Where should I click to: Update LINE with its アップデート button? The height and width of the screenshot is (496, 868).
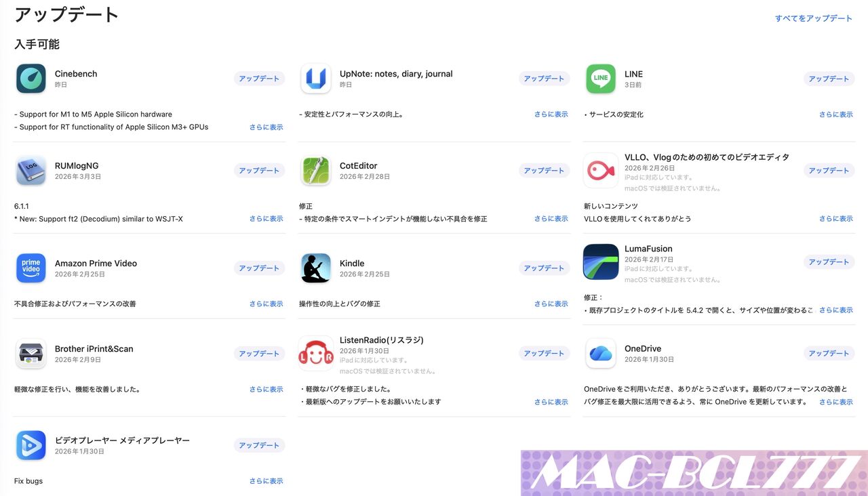(x=829, y=79)
